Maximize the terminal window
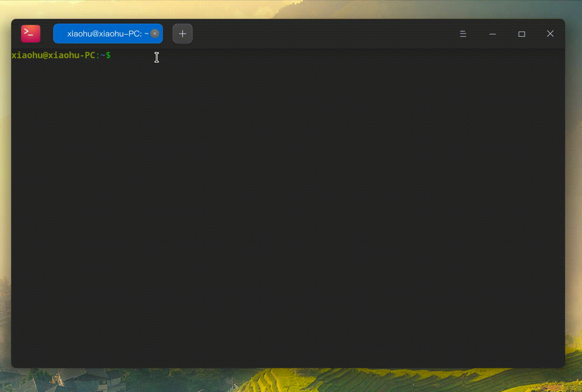582x392 pixels. point(522,34)
